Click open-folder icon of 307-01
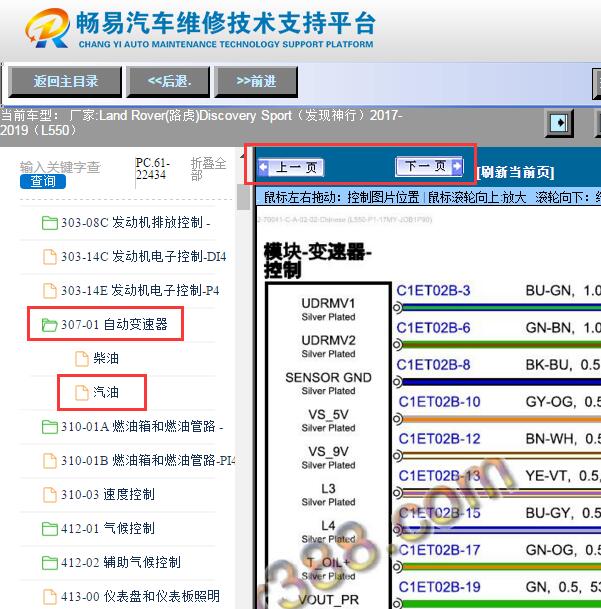The width and height of the screenshot is (601, 609). [x=49, y=325]
